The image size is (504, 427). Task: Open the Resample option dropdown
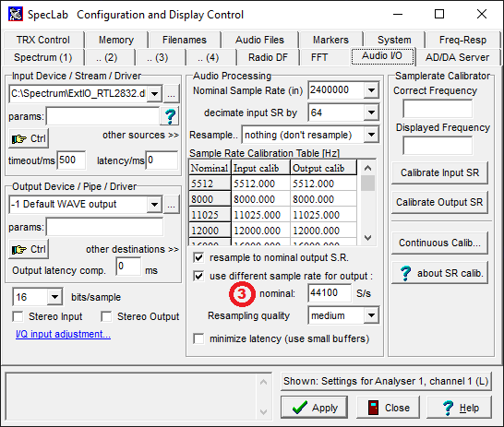pyautogui.click(x=371, y=135)
